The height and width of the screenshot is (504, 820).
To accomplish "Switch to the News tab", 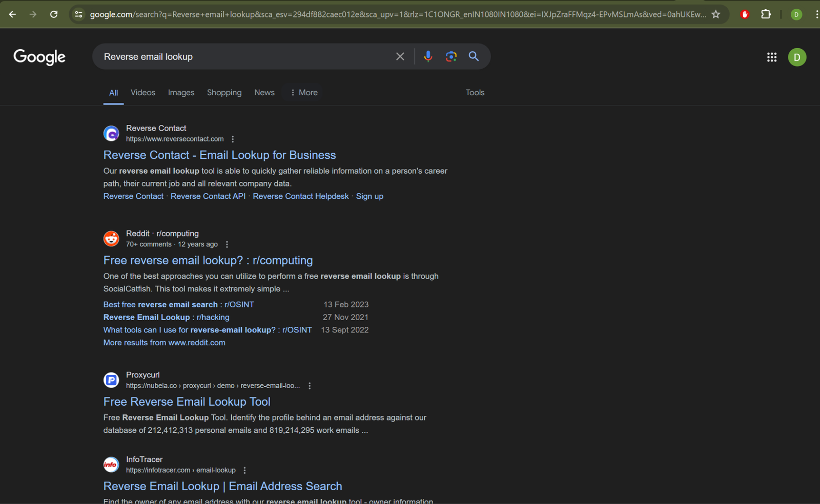I will [264, 92].
